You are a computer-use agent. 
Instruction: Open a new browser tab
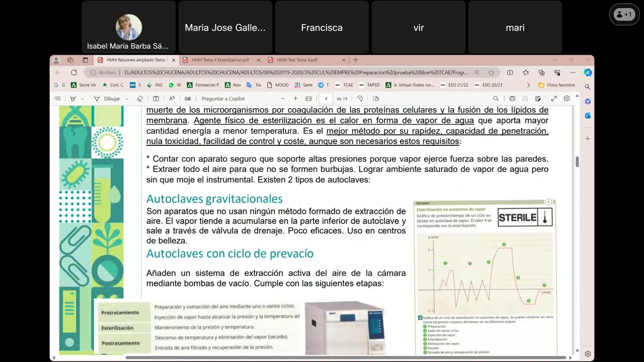(356, 60)
